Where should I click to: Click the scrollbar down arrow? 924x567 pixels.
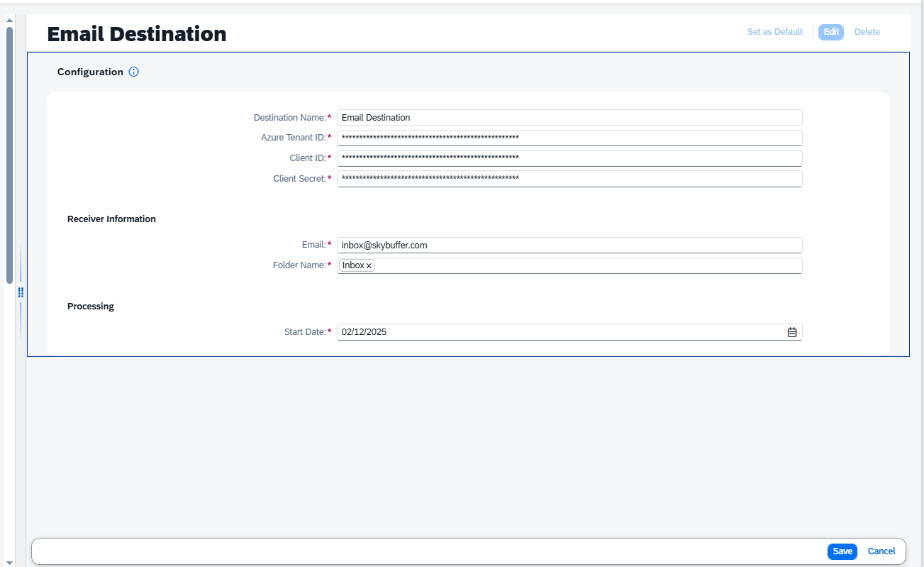9,561
